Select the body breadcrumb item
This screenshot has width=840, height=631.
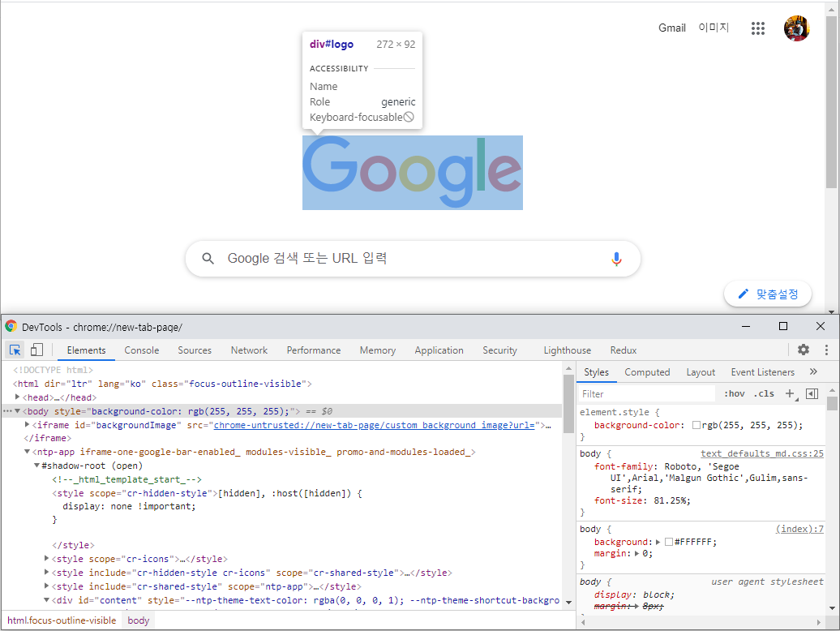[x=138, y=620]
